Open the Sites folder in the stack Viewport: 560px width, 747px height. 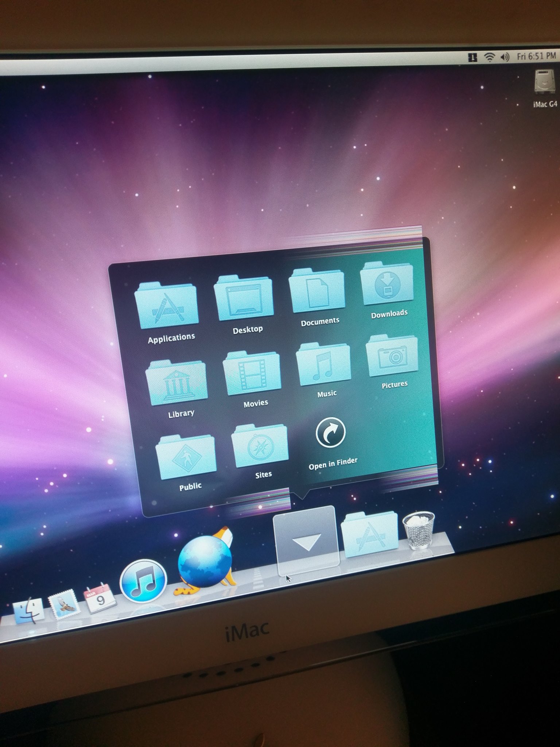260,445
